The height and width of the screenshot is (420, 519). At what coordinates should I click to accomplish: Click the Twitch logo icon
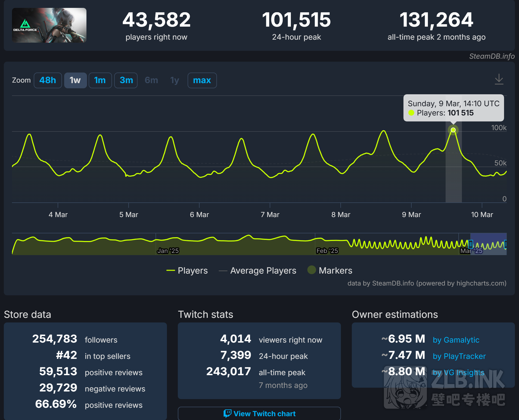[227, 413]
